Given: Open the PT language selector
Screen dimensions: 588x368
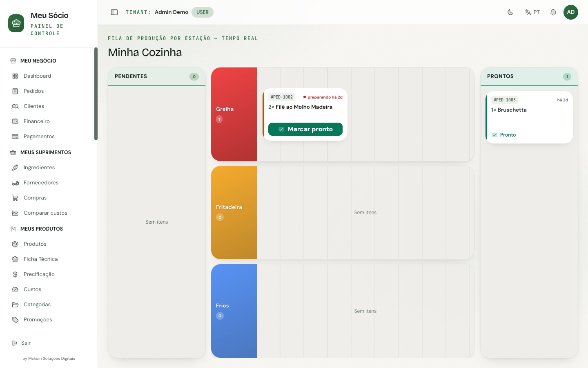Looking at the screenshot, I should (532, 12).
